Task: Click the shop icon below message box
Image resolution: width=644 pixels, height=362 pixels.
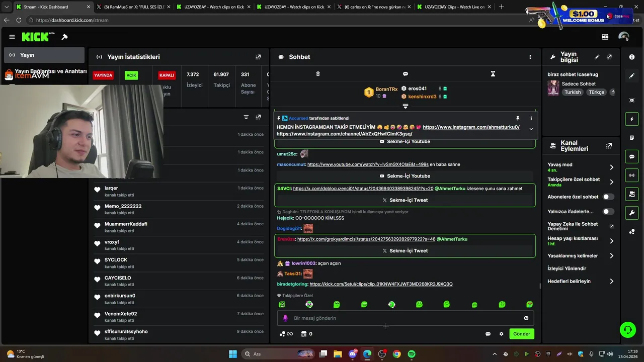Action: click(304, 334)
